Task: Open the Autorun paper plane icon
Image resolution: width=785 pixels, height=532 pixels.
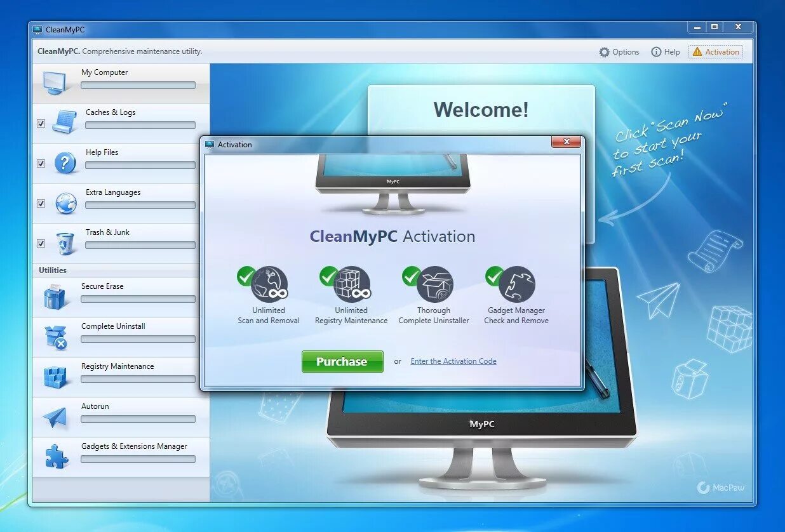Action: (55, 417)
